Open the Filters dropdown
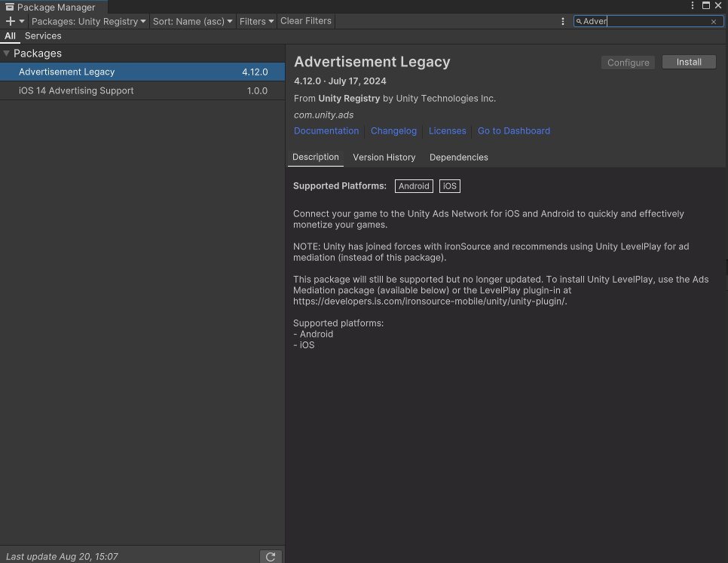728x563 pixels. 257,21
